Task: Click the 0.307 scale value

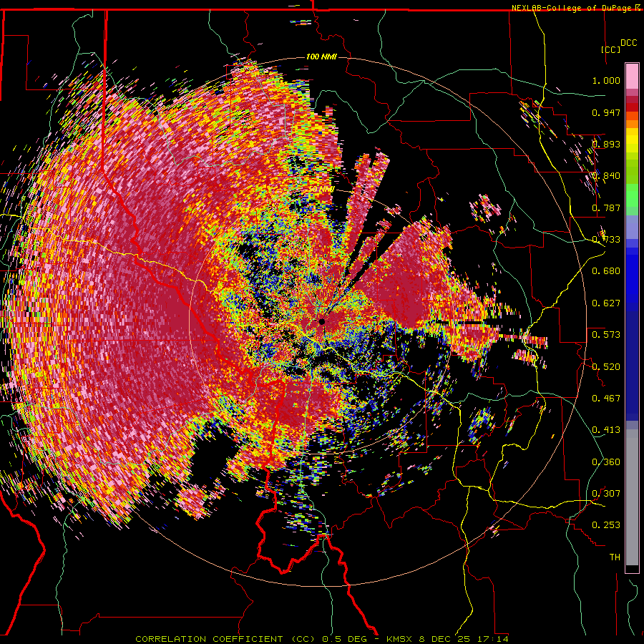Action: [x=606, y=493]
